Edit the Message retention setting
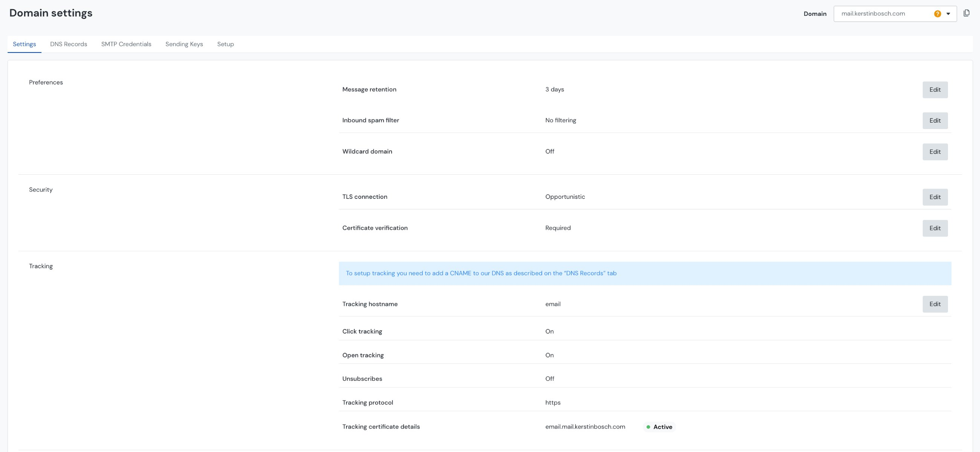Image resolution: width=980 pixels, height=452 pixels. [x=935, y=89]
